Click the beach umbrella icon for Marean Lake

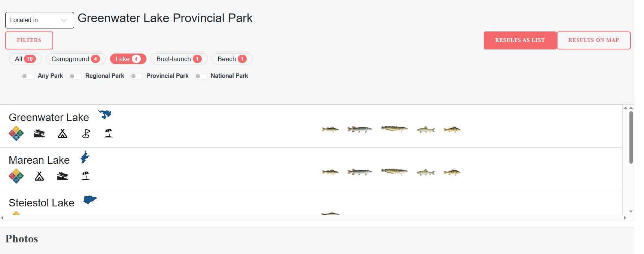(x=85, y=176)
